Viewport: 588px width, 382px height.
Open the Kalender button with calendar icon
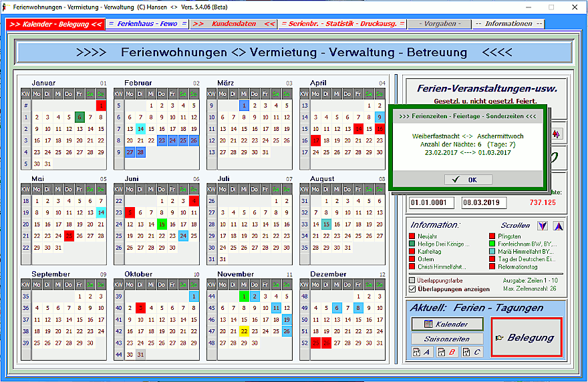(x=446, y=324)
